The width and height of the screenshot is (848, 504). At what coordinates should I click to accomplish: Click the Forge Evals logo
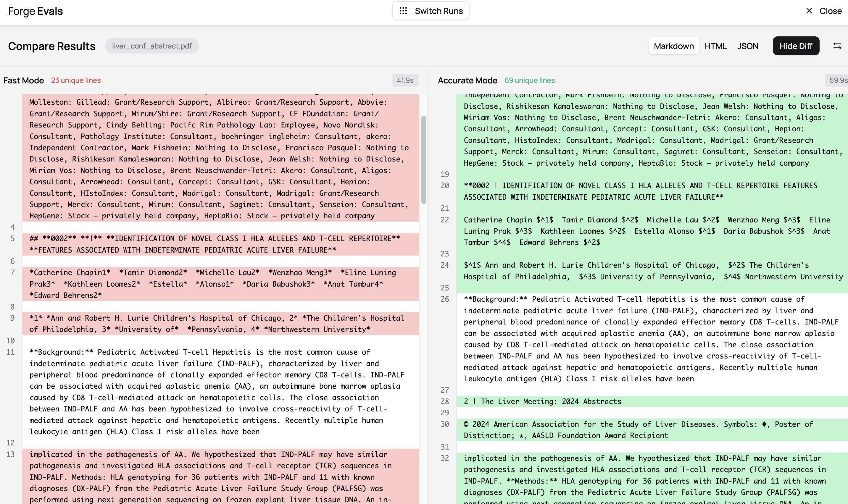click(35, 11)
